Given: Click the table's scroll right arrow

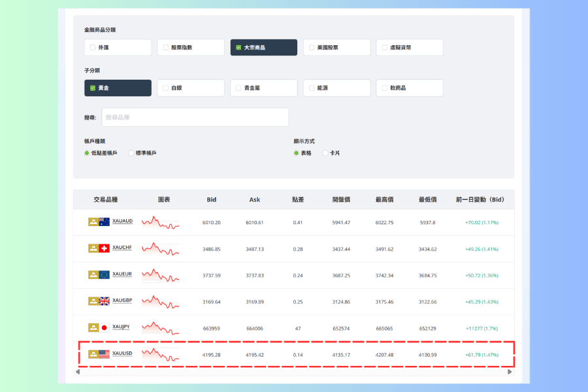Looking at the screenshot, I should point(510,372).
